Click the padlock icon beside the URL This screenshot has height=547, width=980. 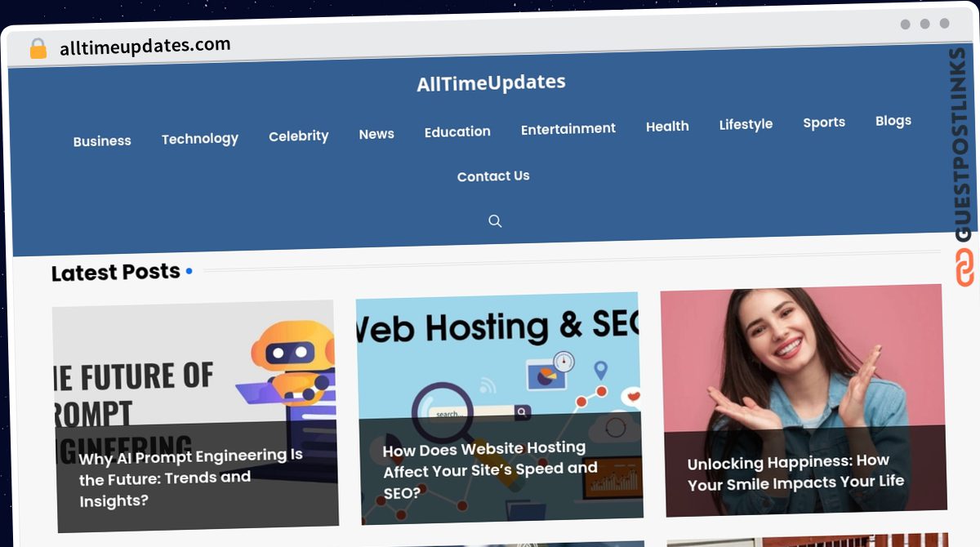(x=38, y=49)
